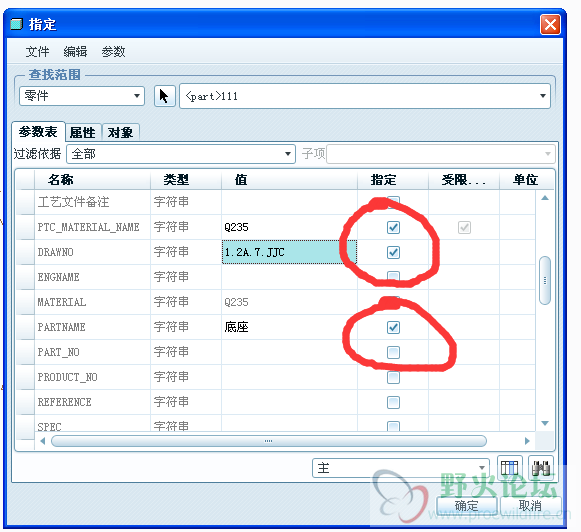Click the horizontal scroll right arrow
Viewport: 581px width, 532px height.
527,441
